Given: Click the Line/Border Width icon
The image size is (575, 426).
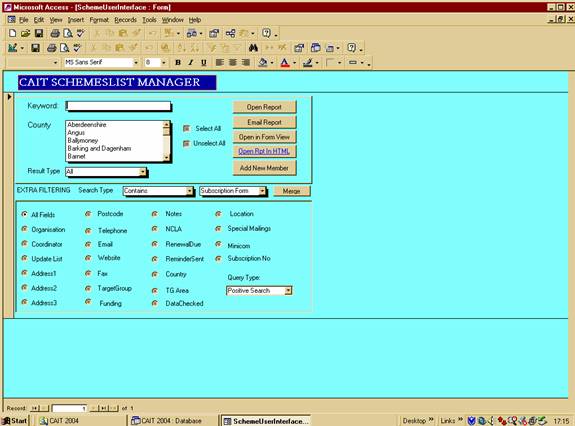Looking at the screenshot, I should tap(330, 63).
